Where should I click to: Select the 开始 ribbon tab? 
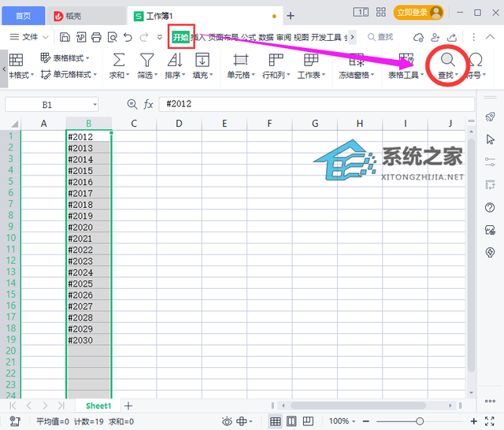[180, 37]
